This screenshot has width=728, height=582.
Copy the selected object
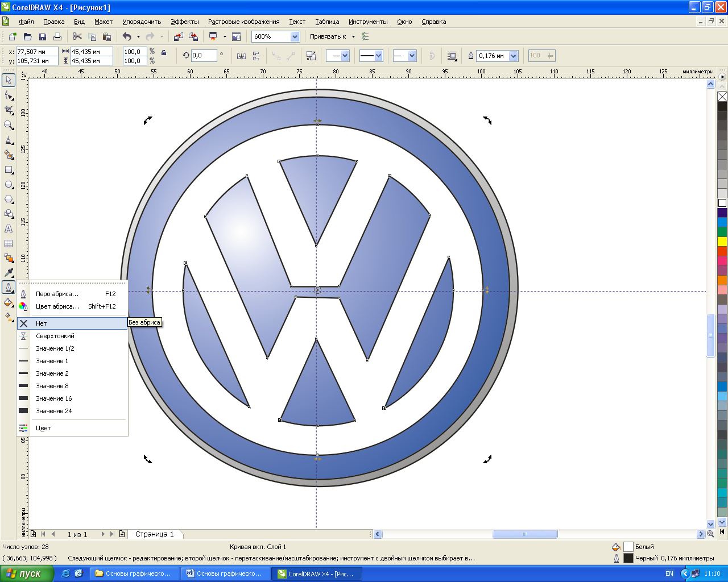[x=92, y=36]
